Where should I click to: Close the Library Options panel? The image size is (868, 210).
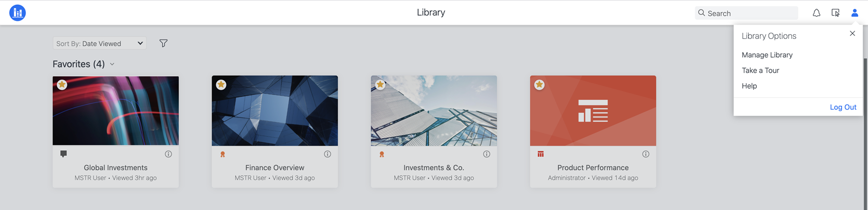(x=852, y=33)
